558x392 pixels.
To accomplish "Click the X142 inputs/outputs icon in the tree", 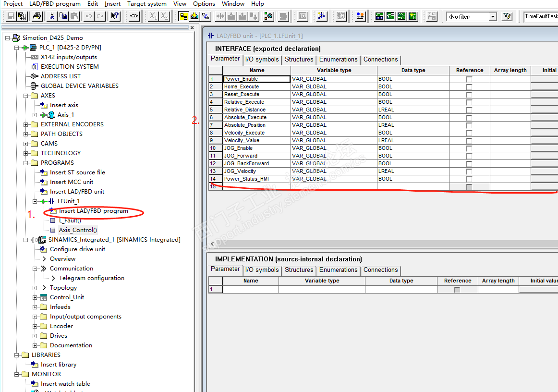I will tap(35, 57).
